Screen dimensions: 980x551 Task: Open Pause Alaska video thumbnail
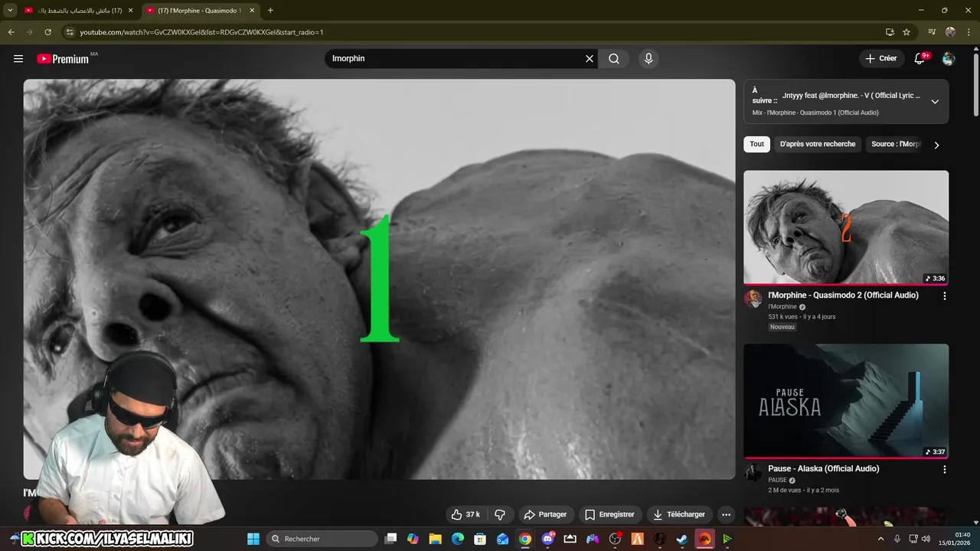tap(846, 401)
